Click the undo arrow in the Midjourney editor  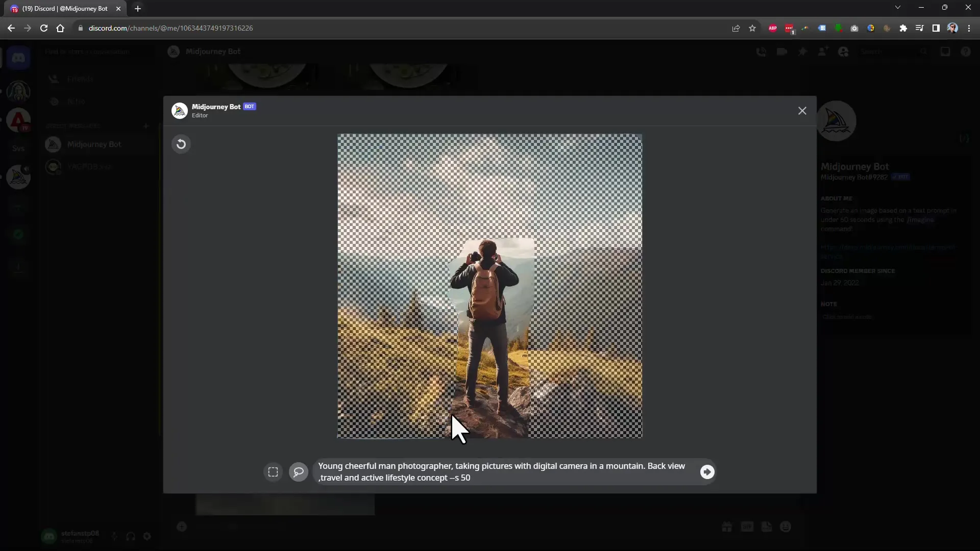tap(181, 144)
